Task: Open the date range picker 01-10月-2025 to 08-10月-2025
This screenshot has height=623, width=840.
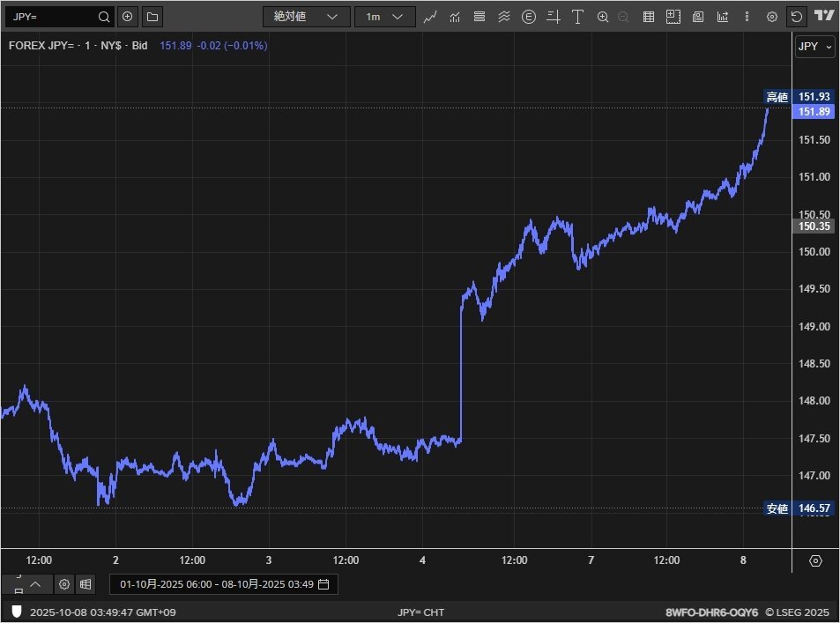Action: [x=224, y=583]
